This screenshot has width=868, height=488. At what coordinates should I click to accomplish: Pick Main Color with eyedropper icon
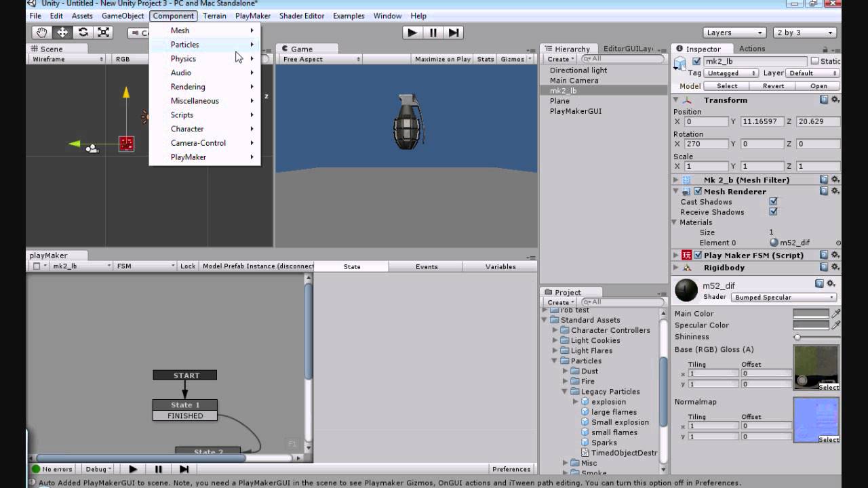coord(836,313)
